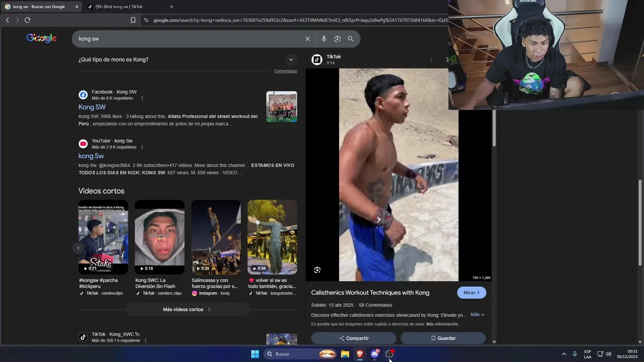
Task: Click the Mirar button in the preview panel
Action: pos(472,293)
